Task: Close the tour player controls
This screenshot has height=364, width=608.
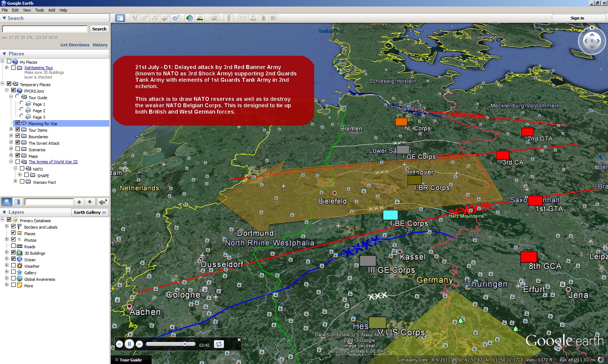Action: click(x=239, y=340)
